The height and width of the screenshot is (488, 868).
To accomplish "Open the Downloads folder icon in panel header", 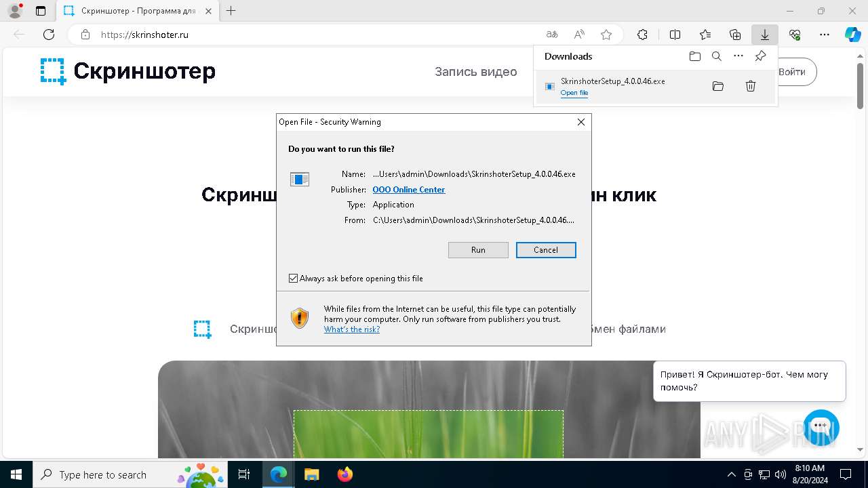I will [x=695, y=56].
